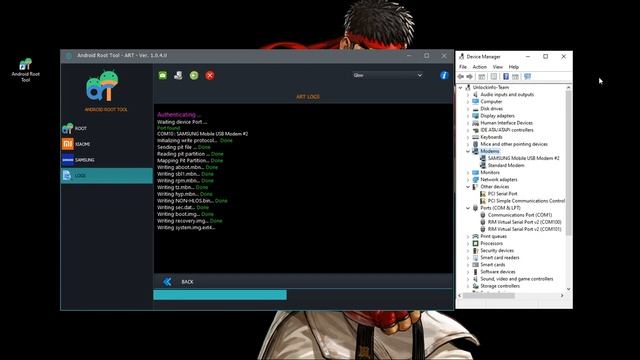Click 'COM10 : SAMSUNG Mobile USB Modem #2' log line
640x360 pixels.
point(202,133)
